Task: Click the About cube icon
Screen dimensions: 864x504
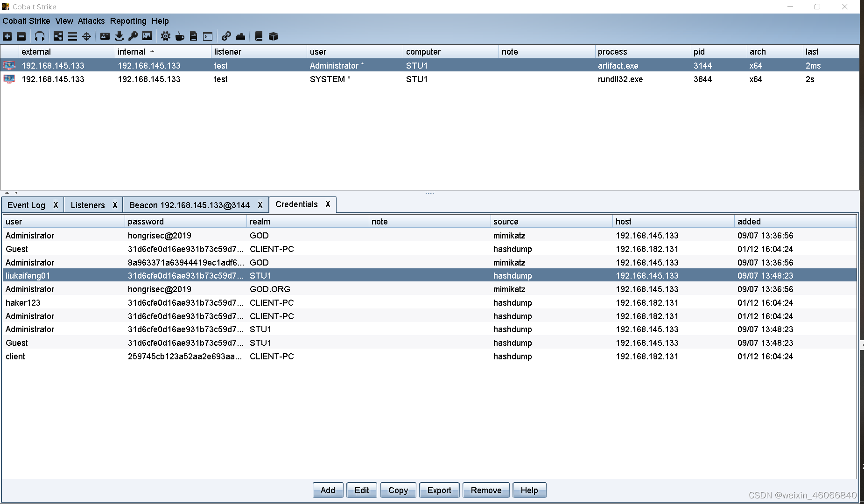Action: [273, 36]
